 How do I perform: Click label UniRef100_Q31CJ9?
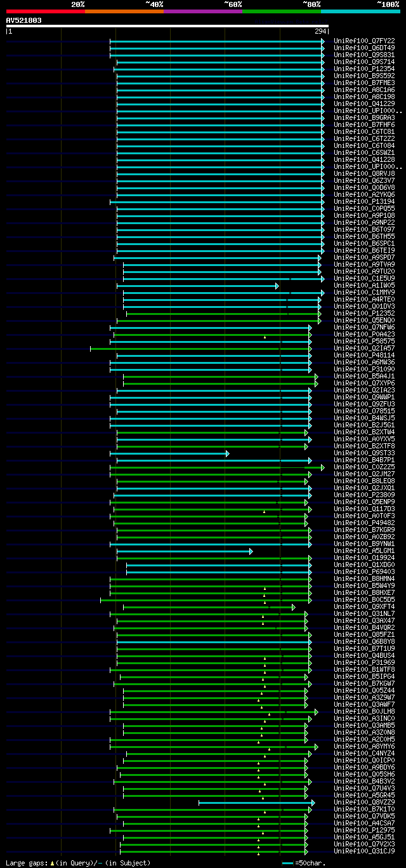click(x=364, y=851)
